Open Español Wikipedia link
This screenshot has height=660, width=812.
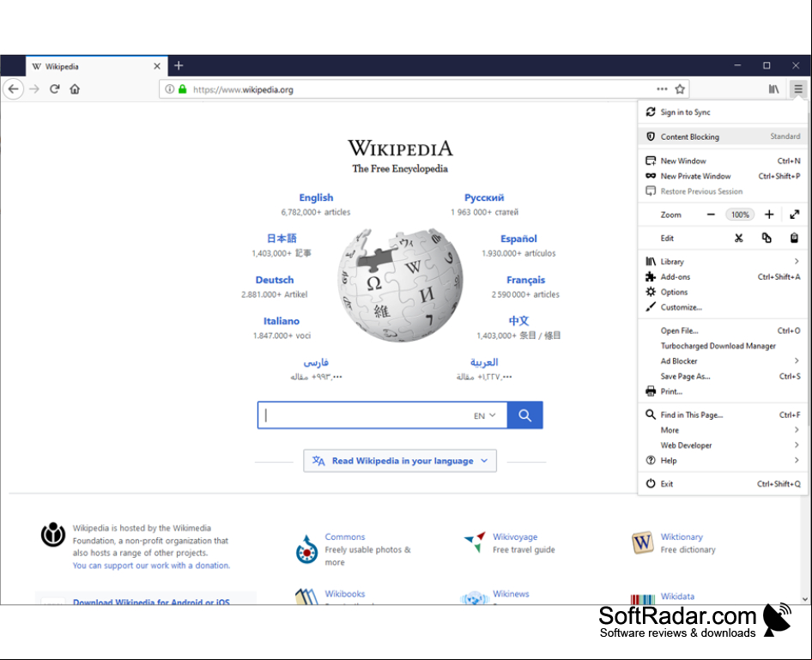pyautogui.click(x=518, y=239)
